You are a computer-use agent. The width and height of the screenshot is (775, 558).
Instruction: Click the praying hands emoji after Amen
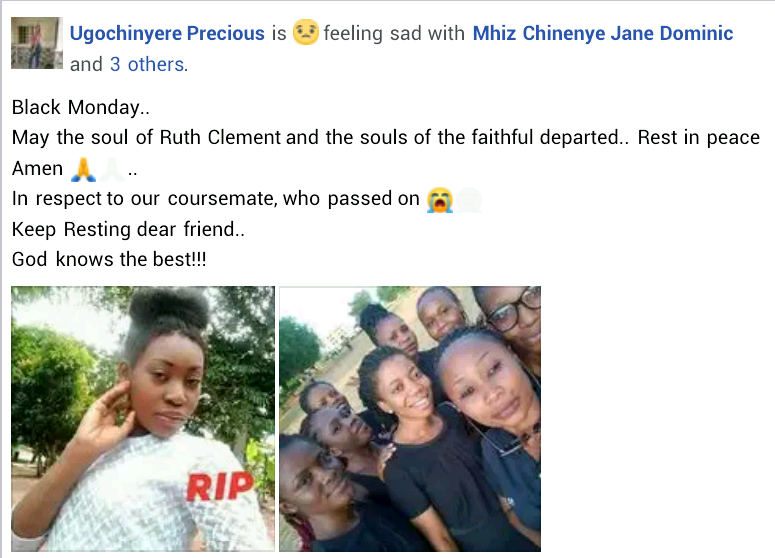(x=83, y=169)
